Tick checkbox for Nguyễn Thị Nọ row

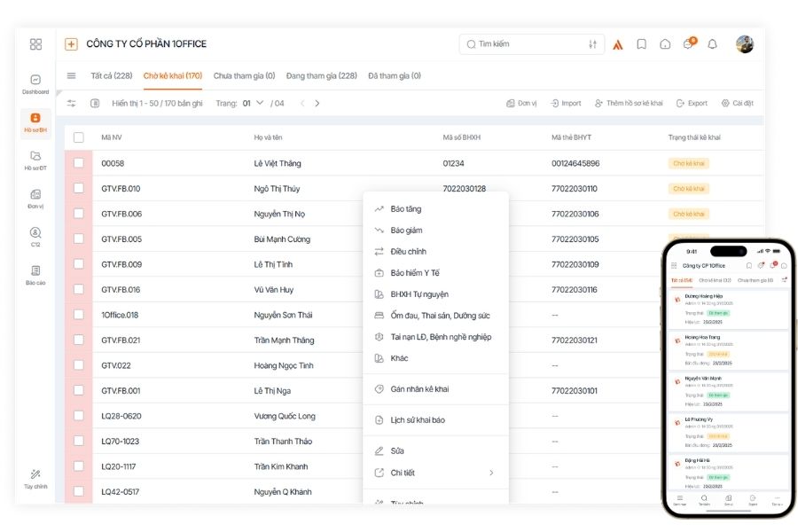pyautogui.click(x=79, y=214)
